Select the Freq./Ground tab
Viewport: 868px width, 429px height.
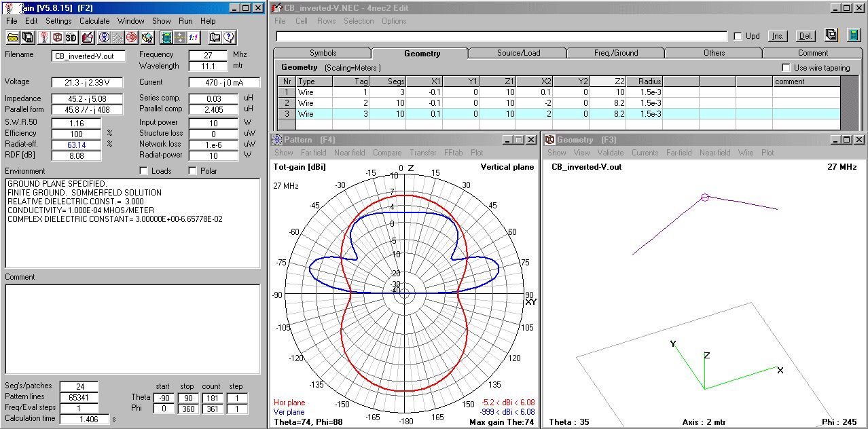pos(615,53)
